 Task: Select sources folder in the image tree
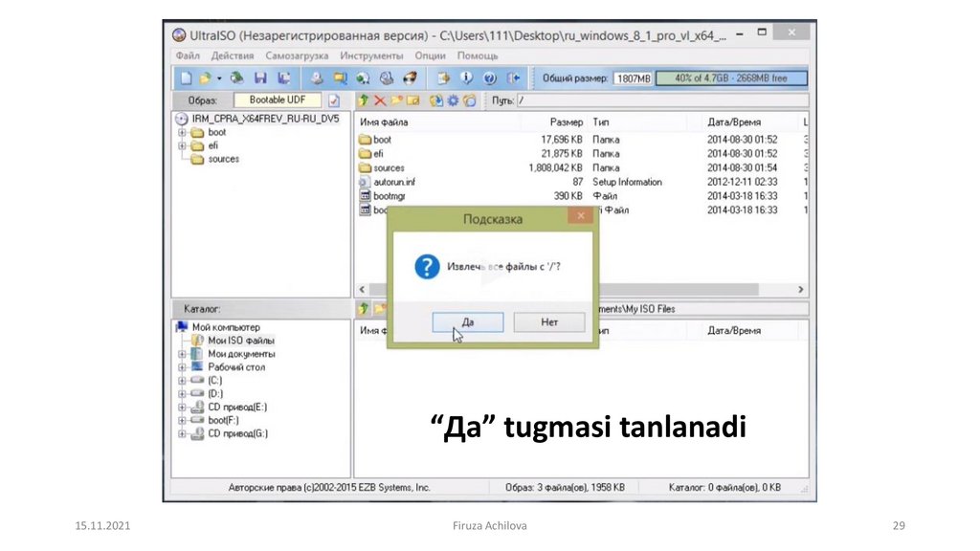[224, 160]
